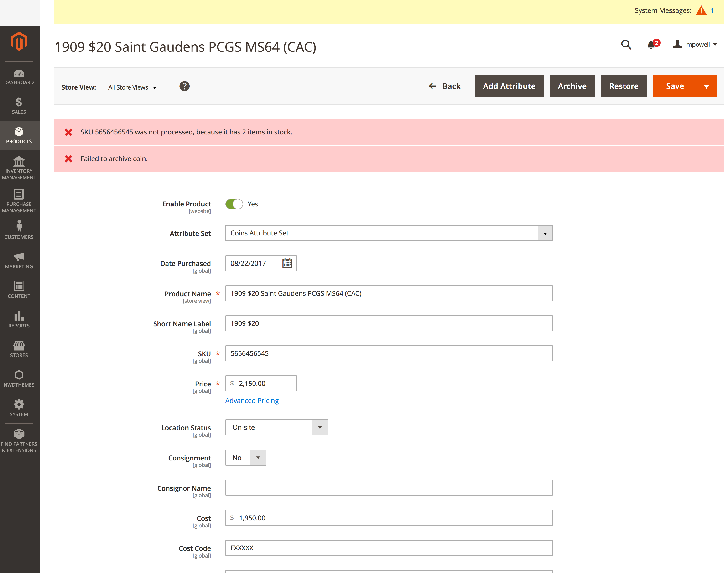The image size is (728, 573).
Task: Click the System Messages warning icon
Action: [701, 10]
